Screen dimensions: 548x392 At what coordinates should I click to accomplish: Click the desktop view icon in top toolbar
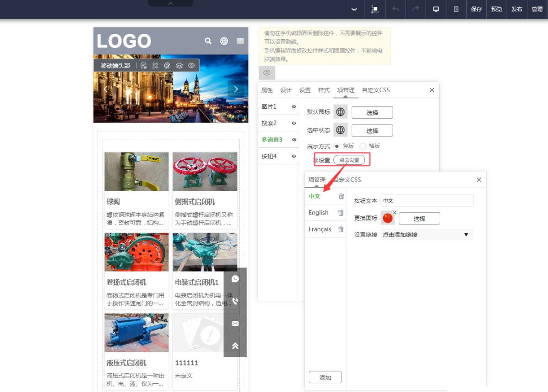point(436,9)
